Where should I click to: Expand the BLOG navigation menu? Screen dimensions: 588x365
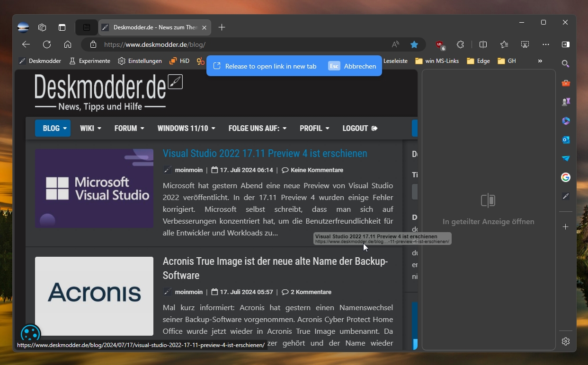(x=53, y=128)
